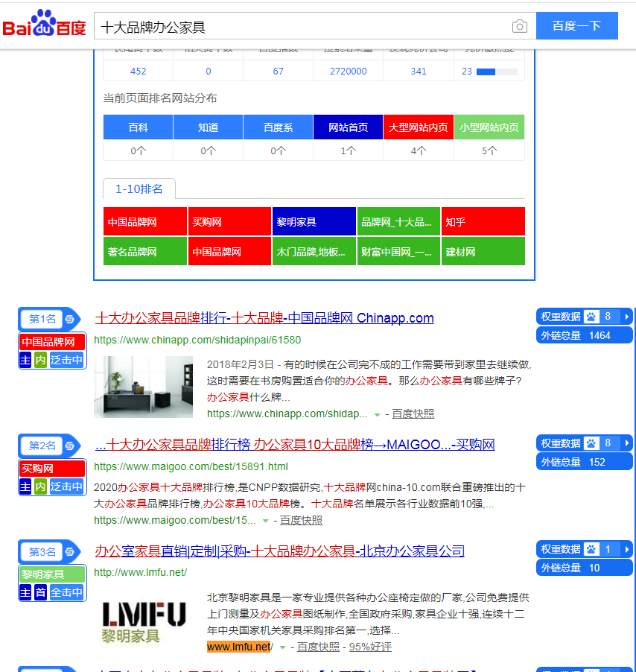Click the 主 badge under 黎明家具
Screen dimensions: 636x672
tap(26, 593)
